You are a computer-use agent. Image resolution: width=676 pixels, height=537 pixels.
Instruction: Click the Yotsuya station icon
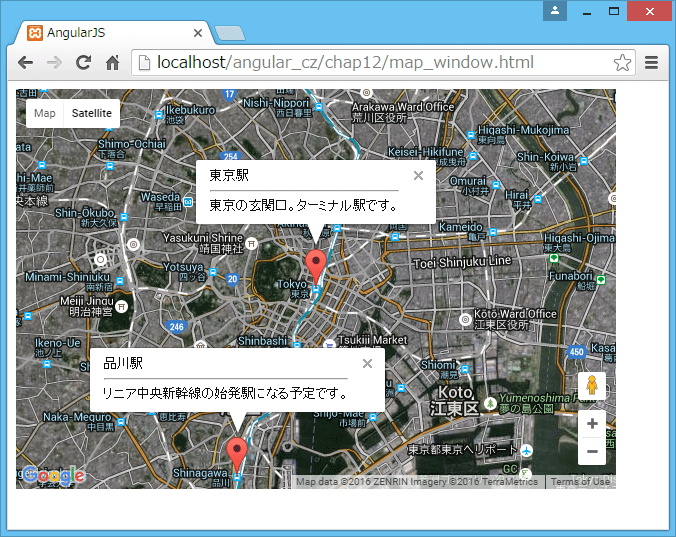click(x=213, y=272)
